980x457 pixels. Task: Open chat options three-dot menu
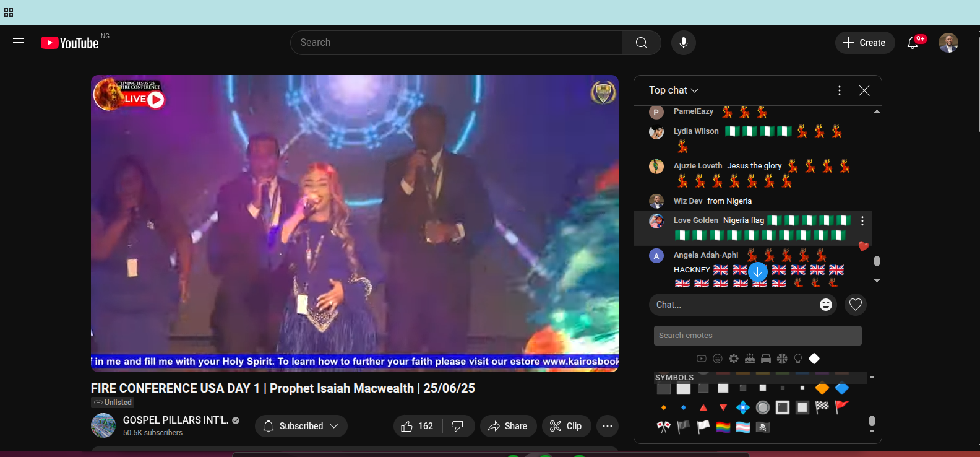coord(839,90)
